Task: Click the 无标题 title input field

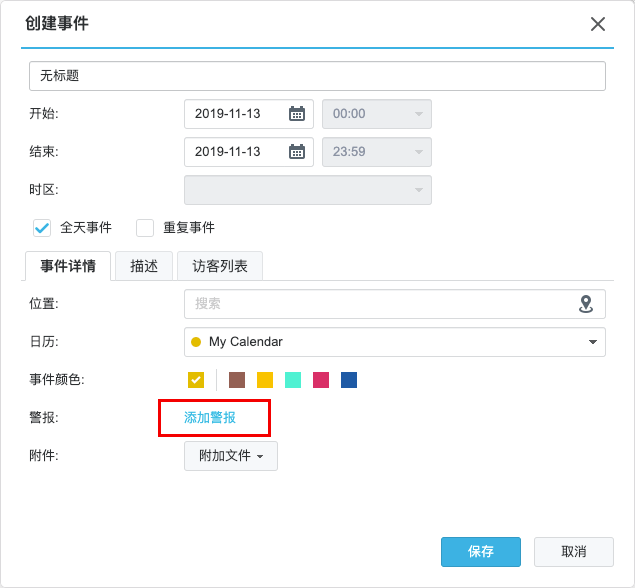Action: 317,76
